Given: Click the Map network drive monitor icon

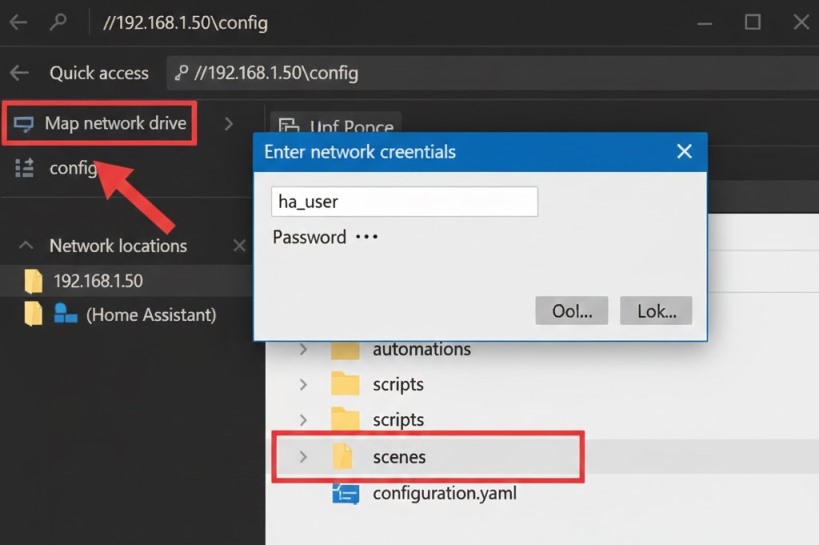Looking at the screenshot, I should 24,124.
